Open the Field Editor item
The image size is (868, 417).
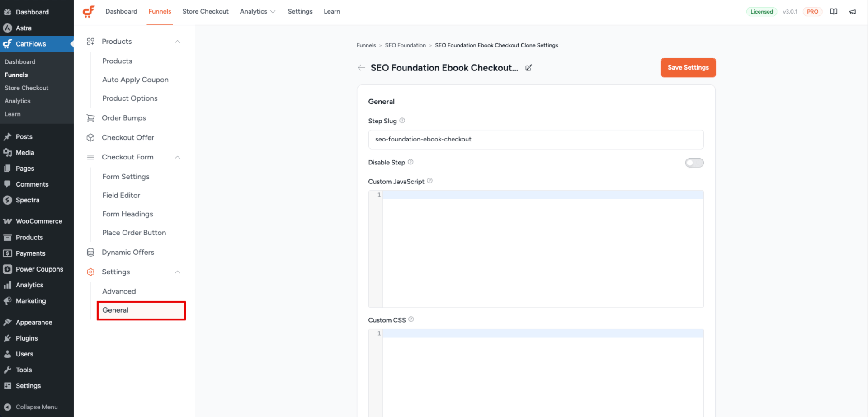click(x=121, y=195)
